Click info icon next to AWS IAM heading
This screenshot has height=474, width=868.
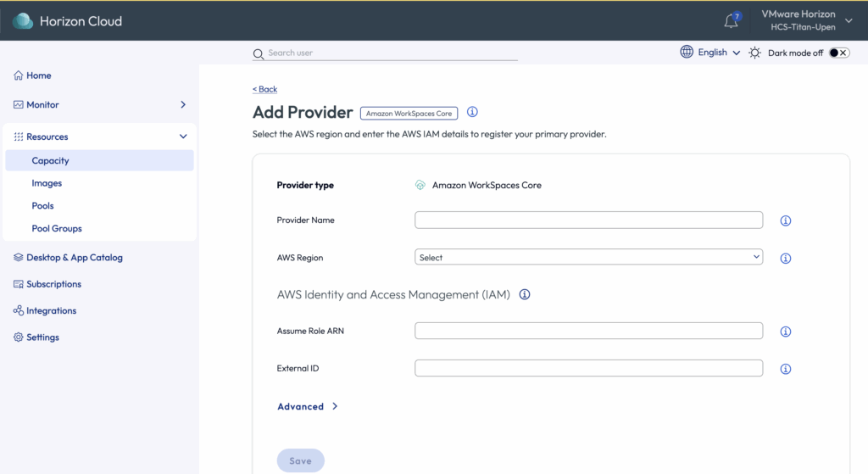524,295
